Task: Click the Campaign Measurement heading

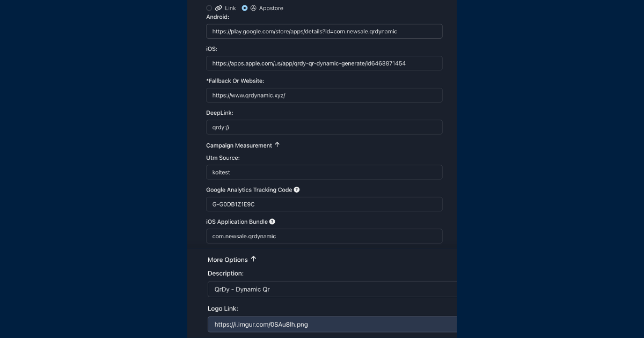Action: click(239, 145)
